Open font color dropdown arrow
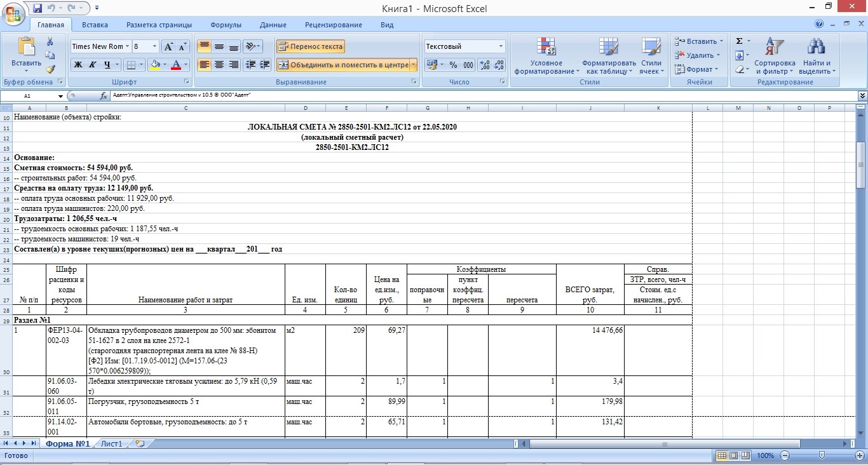 [186, 65]
